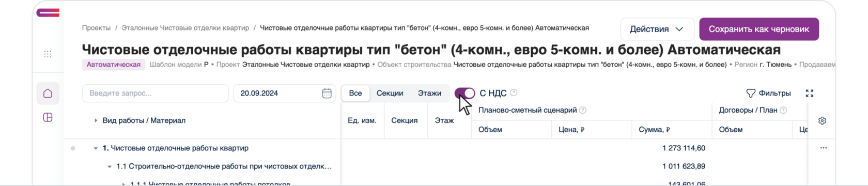Open the layout panel icon in sidebar
The image size is (868, 186).
[48, 117]
